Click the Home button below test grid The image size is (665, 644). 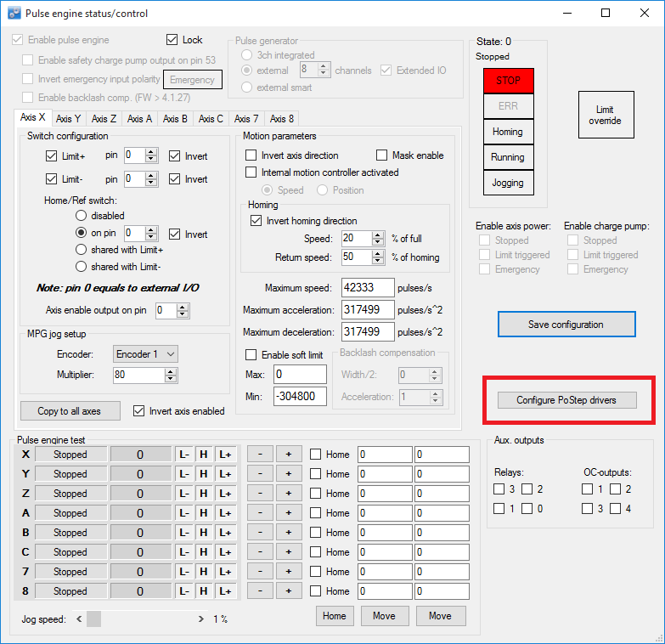tap(334, 616)
